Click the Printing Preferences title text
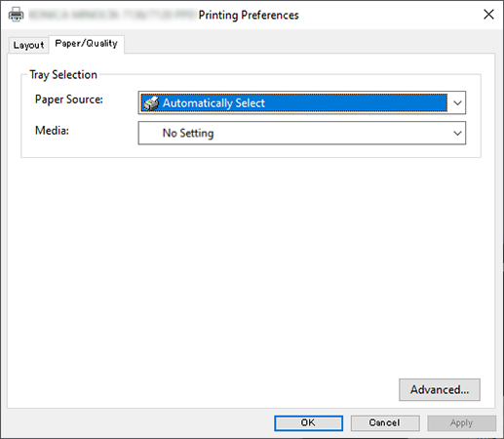Image resolution: width=504 pixels, height=439 pixels. 249,15
